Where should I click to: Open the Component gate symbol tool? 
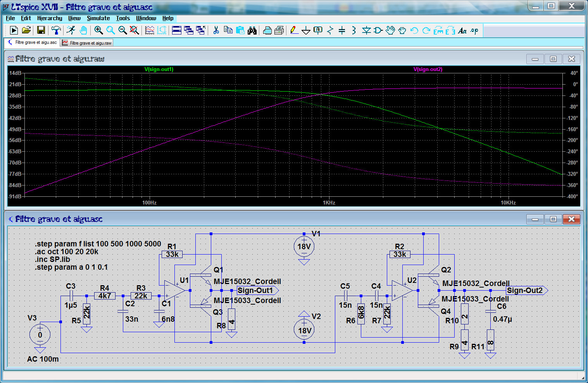(378, 30)
